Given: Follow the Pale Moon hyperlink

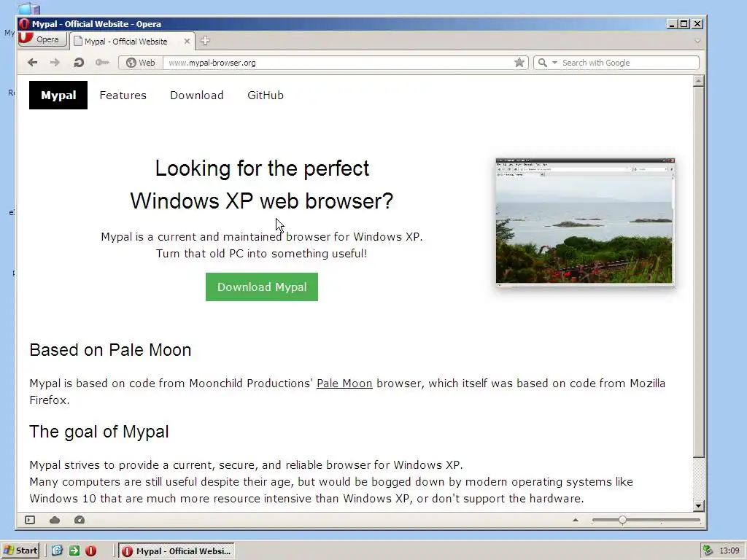Looking at the screenshot, I should point(344,384).
